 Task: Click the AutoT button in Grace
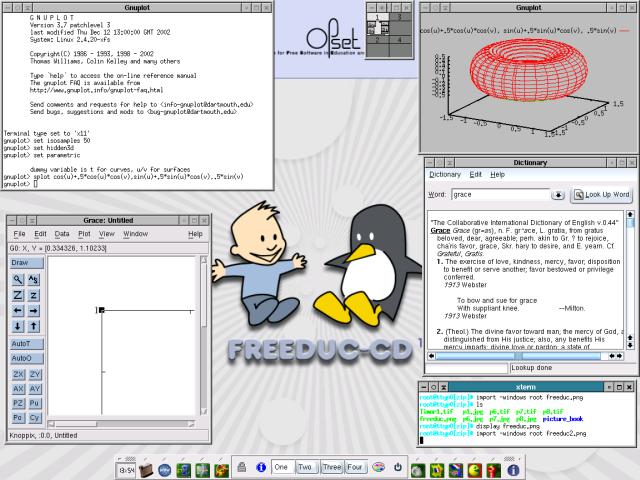[27, 344]
